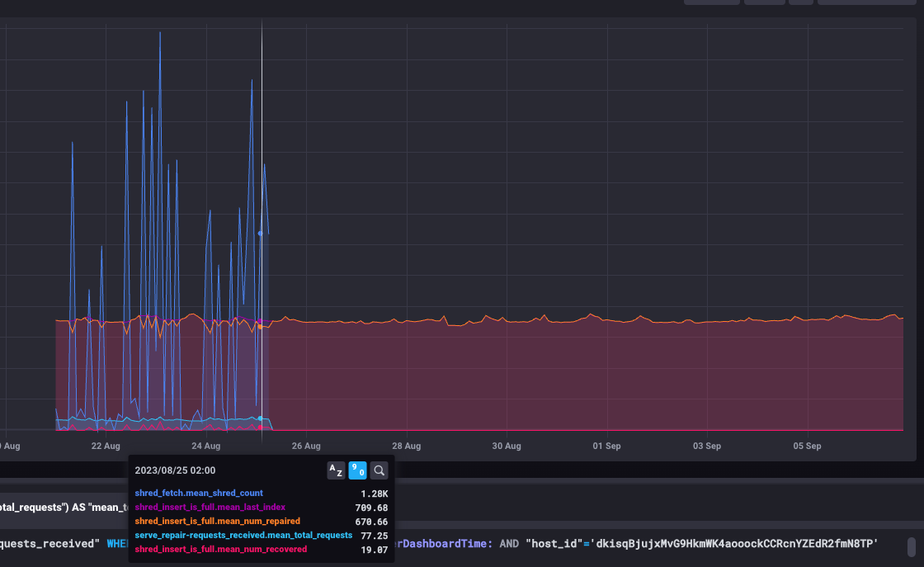This screenshot has height=567, width=924.
Task: Click the small third top-right toolbar button
Action: 800,2
